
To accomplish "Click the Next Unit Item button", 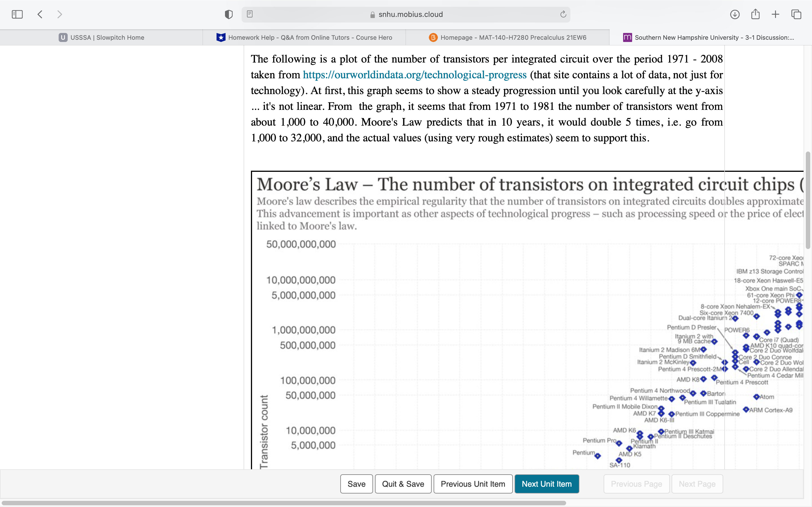I will (x=547, y=484).
